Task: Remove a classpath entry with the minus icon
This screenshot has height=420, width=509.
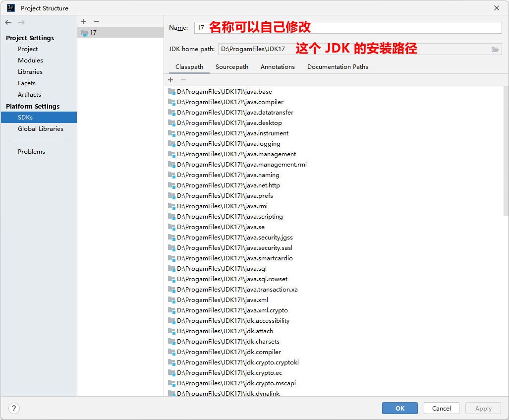Action: point(183,80)
